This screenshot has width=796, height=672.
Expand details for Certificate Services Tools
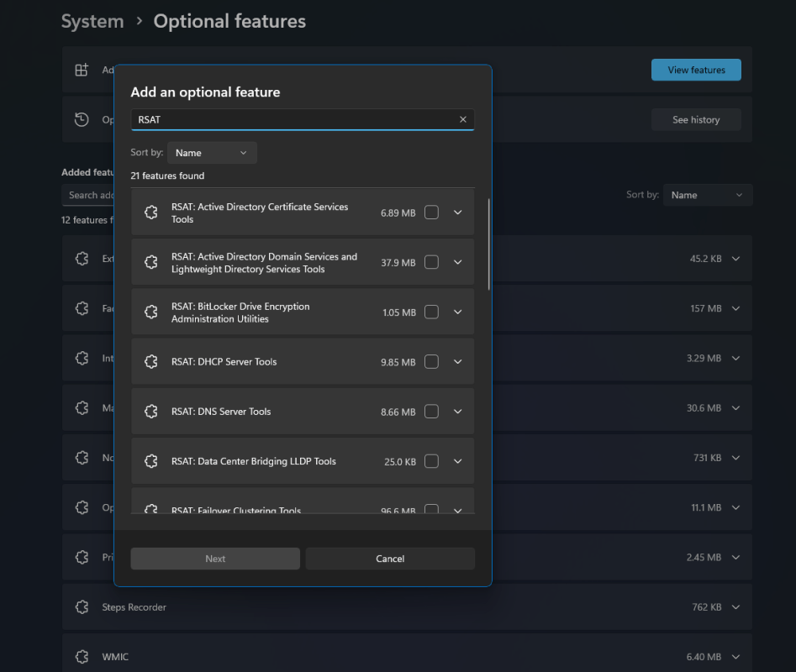point(458,213)
